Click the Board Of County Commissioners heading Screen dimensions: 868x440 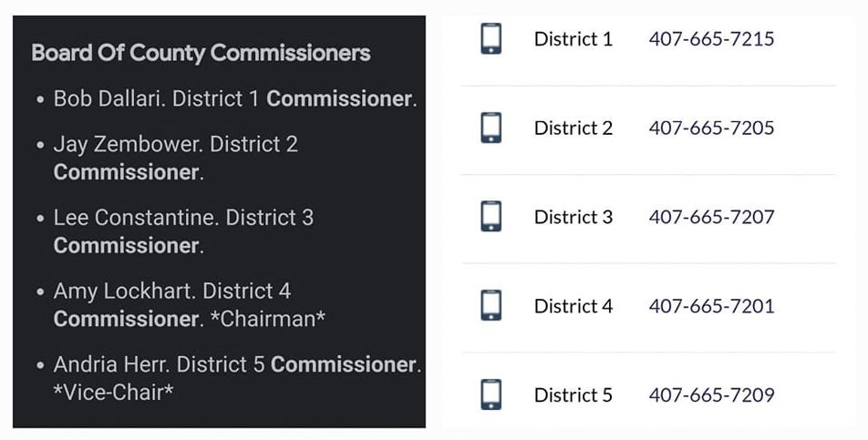click(201, 53)
